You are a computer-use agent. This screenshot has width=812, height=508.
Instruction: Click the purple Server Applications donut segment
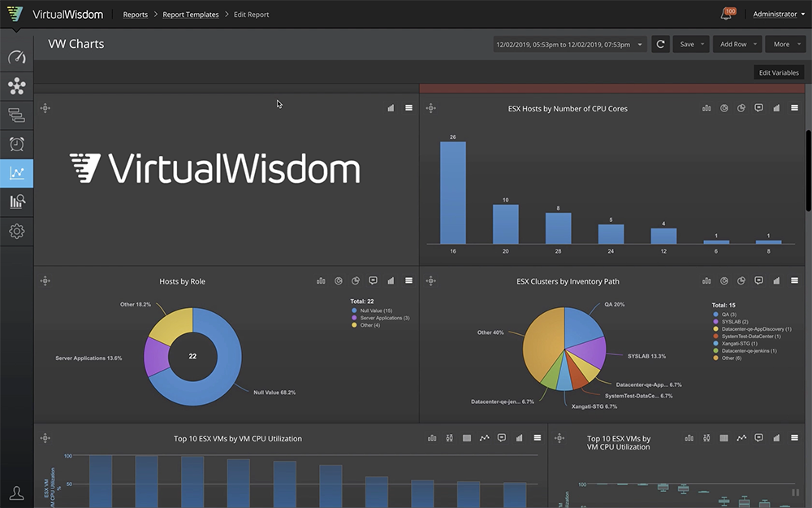pyautogui.click(x=156, y=357)
